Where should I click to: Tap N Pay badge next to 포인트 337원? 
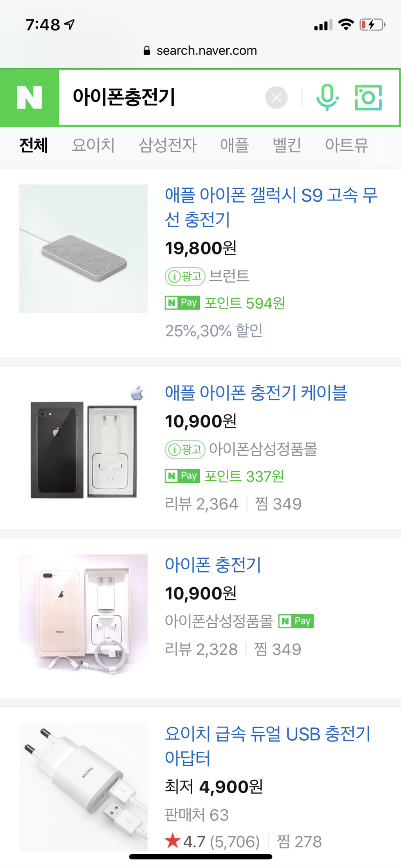(182, 476)
